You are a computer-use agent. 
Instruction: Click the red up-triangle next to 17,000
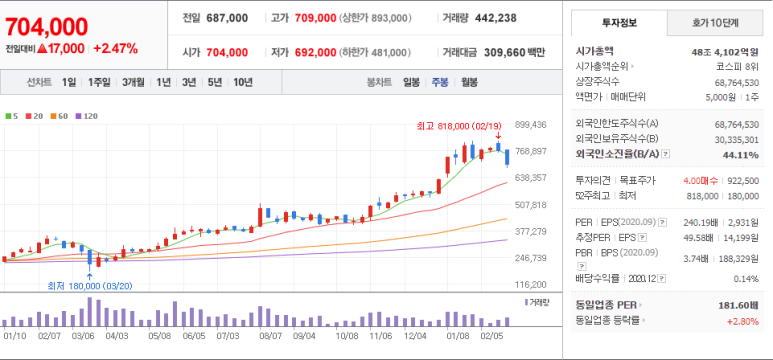pyautogui.click(x=42, y=49)
